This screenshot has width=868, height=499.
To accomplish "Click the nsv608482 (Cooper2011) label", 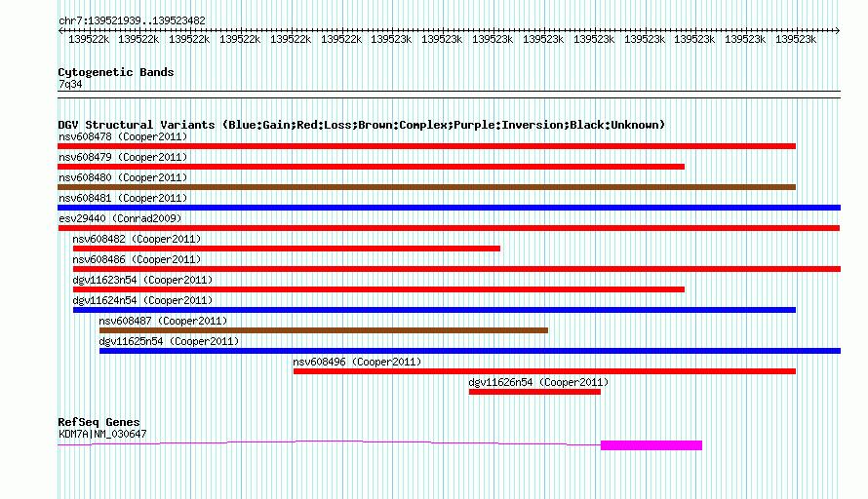I will tap(137, 239).
